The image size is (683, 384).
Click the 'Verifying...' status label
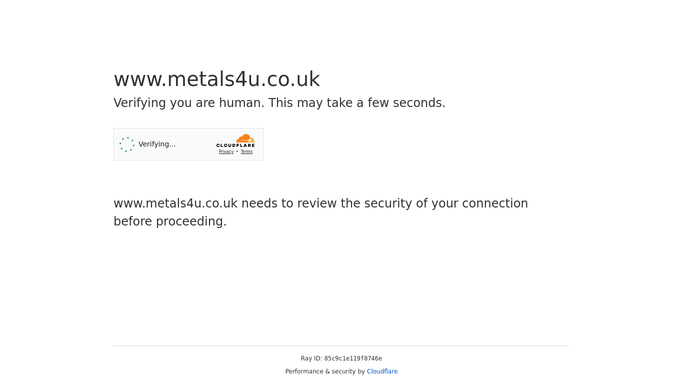[x=157, y=144]
